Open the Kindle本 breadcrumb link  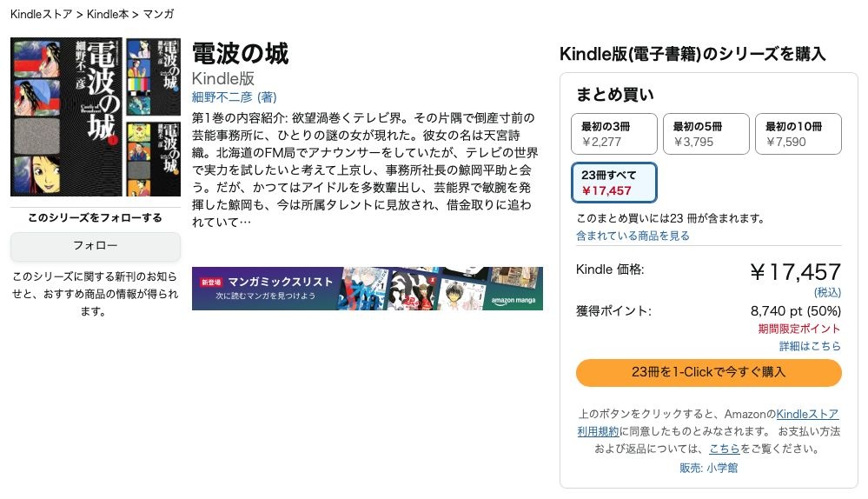point(108,15)
